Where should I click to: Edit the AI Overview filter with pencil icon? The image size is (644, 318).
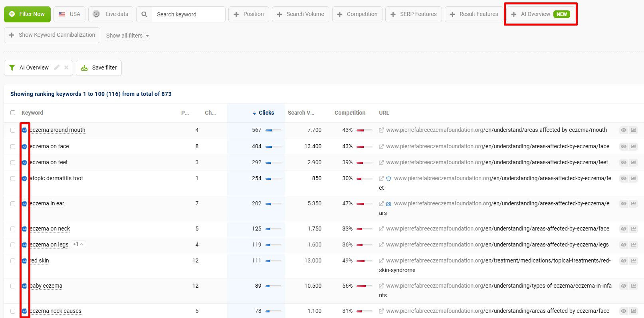click(x=57, y=68)
